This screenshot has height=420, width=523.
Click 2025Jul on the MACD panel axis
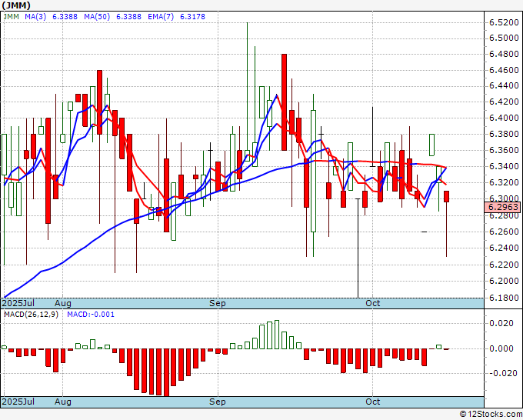pyautogui.click(x=18, y=402)
